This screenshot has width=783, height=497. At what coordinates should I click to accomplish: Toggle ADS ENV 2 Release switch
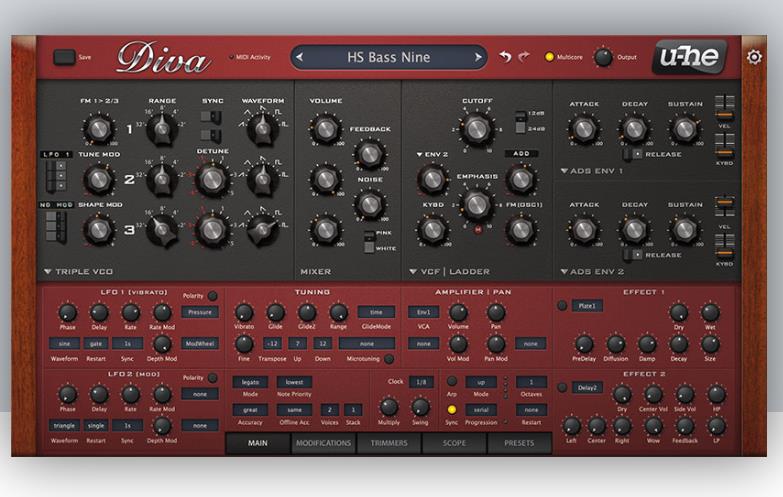tap(633, 255)
